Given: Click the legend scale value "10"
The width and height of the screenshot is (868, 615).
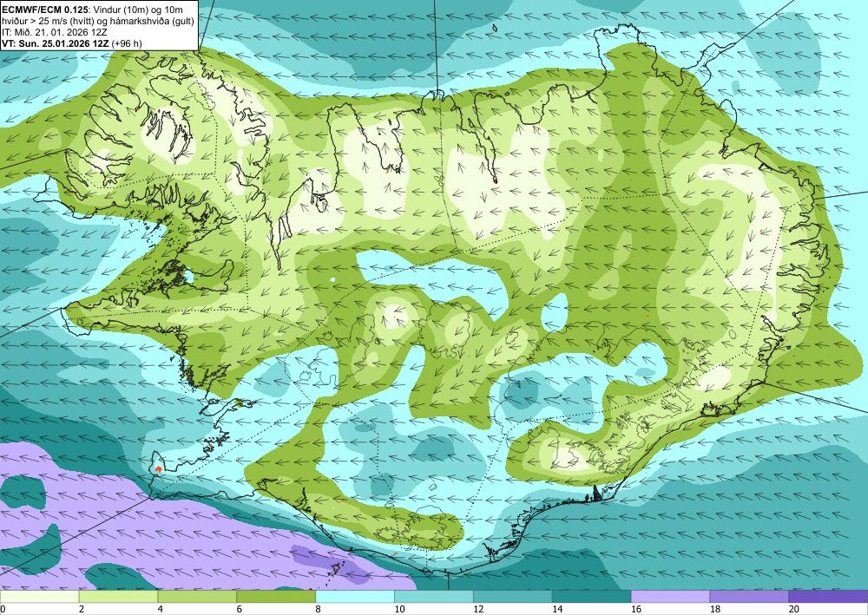Looking at the screenshot, I should [x=399, y=610].
